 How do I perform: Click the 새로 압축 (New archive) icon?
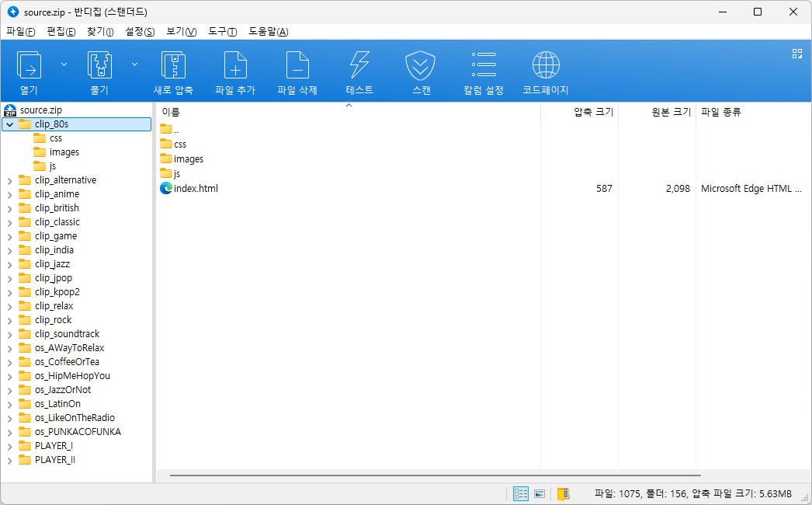pos(173,64)
